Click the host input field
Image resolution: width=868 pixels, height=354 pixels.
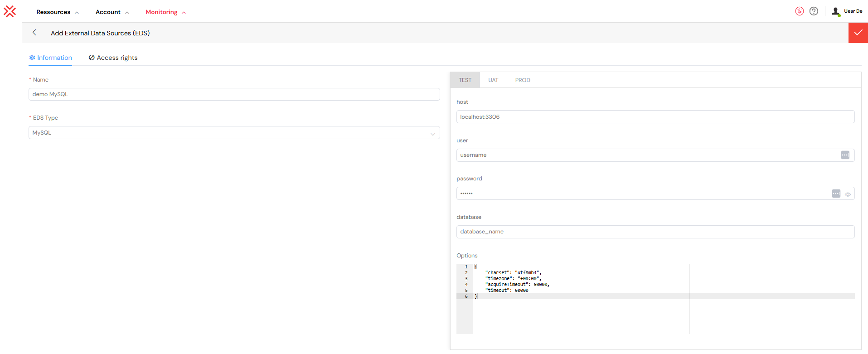click(655, 117)
